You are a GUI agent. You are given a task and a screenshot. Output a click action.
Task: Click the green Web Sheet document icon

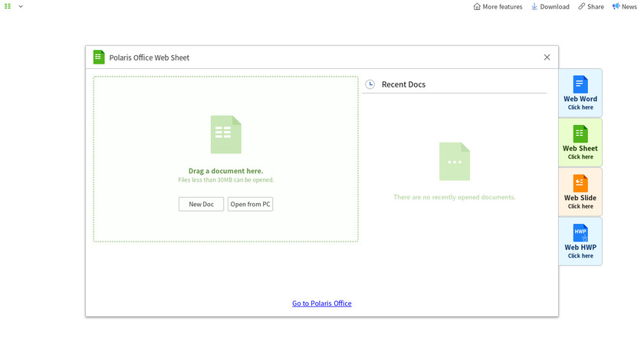tap(580, 134)
